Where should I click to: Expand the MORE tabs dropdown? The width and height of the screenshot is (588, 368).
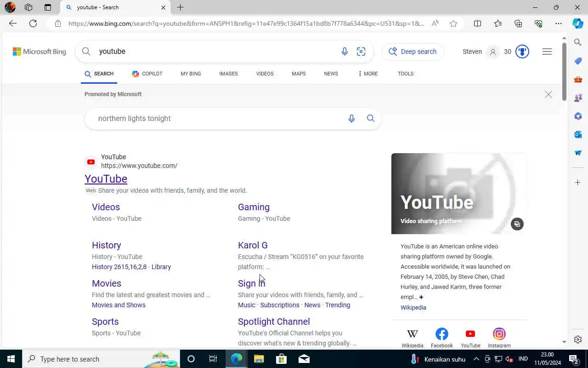pyautogui.click(x=368, y=74)
